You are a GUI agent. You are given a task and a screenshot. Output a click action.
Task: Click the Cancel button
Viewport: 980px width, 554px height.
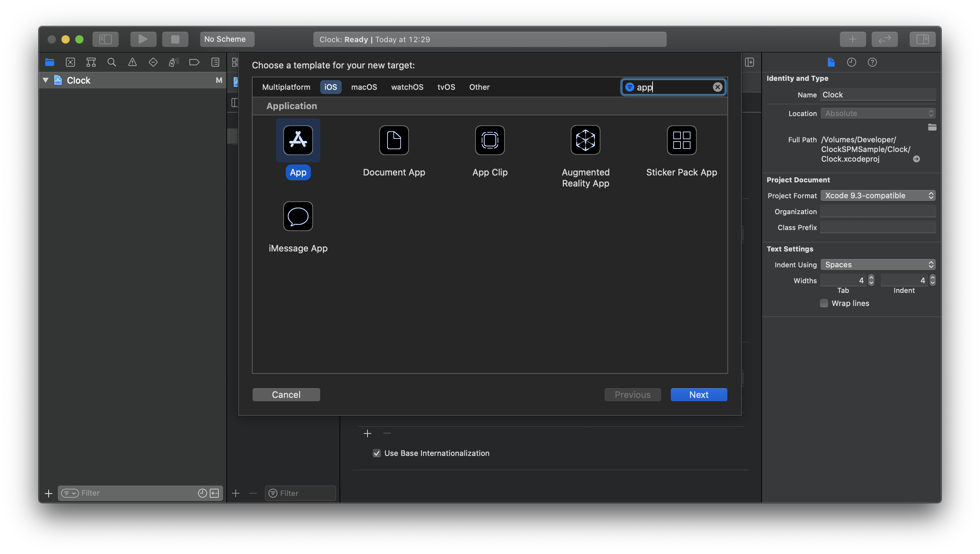[x=286, y=395]
